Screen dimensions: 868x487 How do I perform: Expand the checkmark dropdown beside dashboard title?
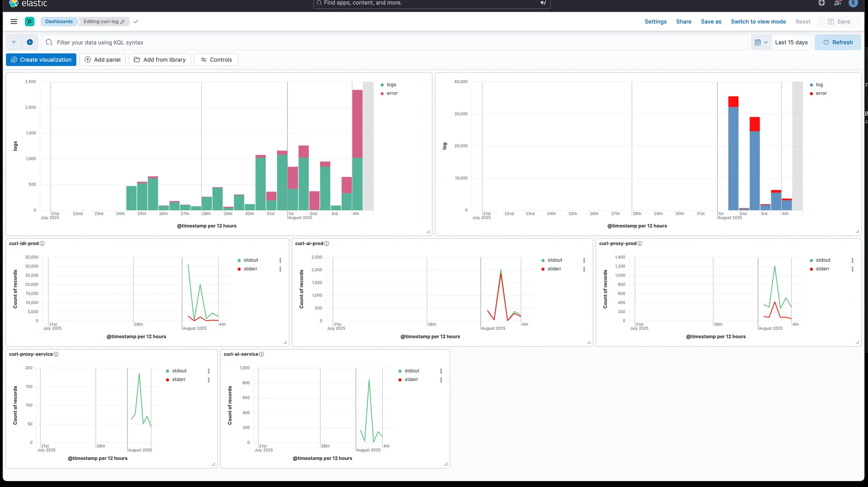[x=136, y=22]
